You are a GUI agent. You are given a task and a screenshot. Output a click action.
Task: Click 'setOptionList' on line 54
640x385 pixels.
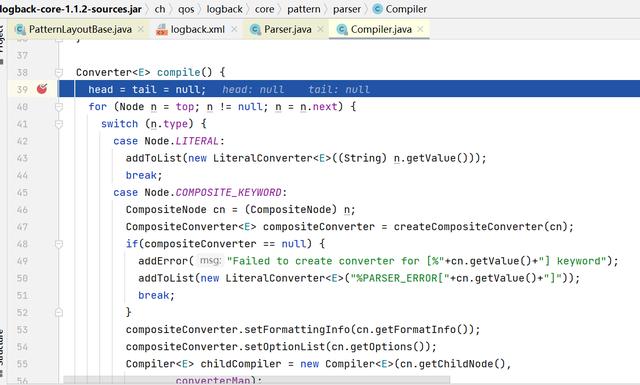click(x=284, y=347)
